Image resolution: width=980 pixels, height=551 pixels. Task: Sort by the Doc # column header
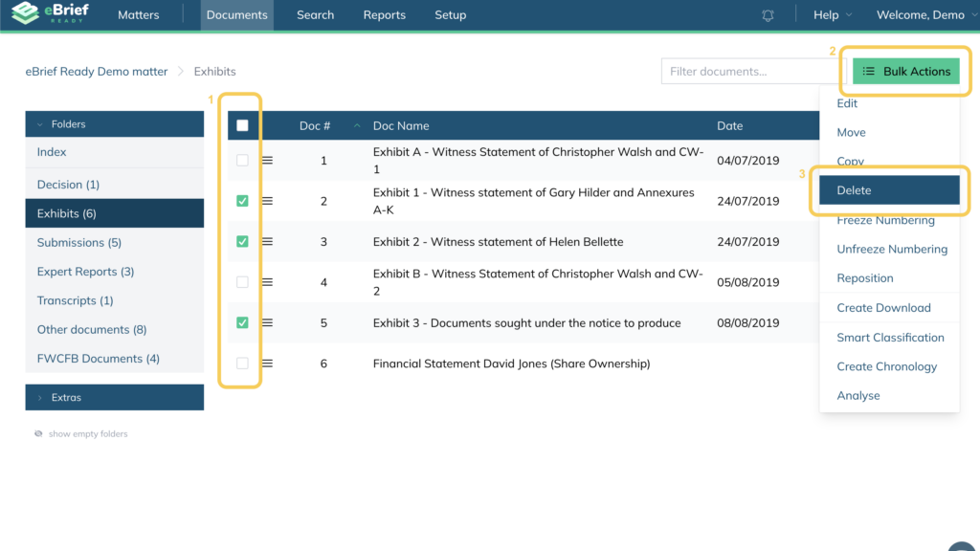[315, 126]
